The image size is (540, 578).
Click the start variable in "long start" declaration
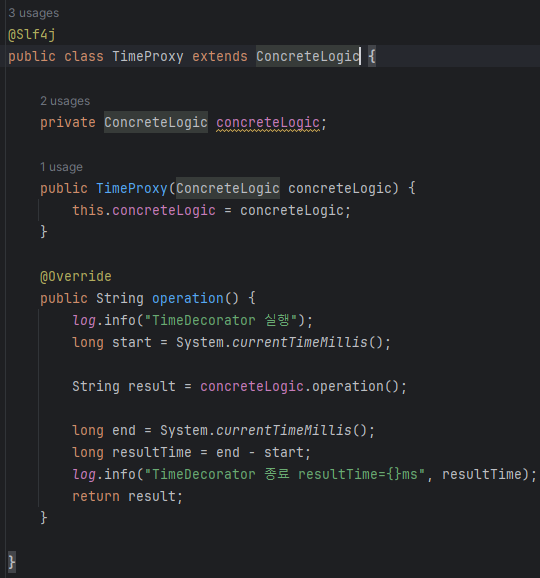point(132,342)
